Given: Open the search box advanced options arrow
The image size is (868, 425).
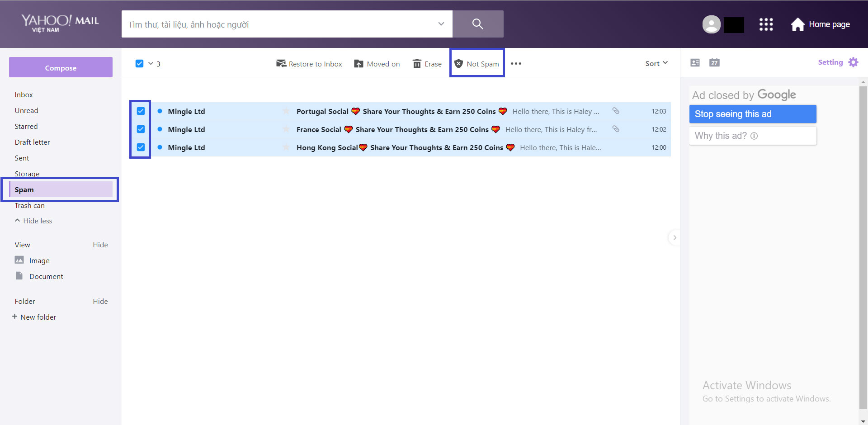Looking at the screenshot, I should click(x=441, y=24).
